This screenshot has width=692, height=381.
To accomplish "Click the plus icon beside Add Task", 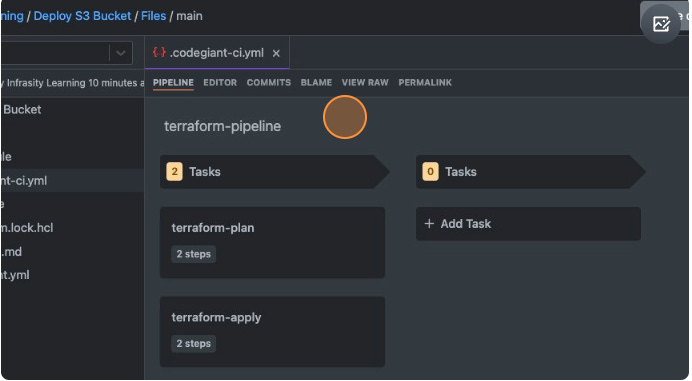I will (x=429, y=224).
